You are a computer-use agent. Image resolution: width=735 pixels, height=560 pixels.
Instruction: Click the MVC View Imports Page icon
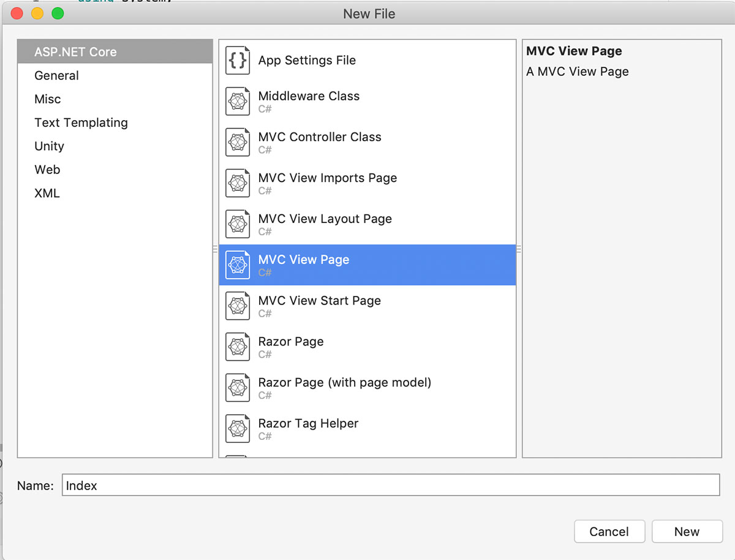[x=238, y=184]
